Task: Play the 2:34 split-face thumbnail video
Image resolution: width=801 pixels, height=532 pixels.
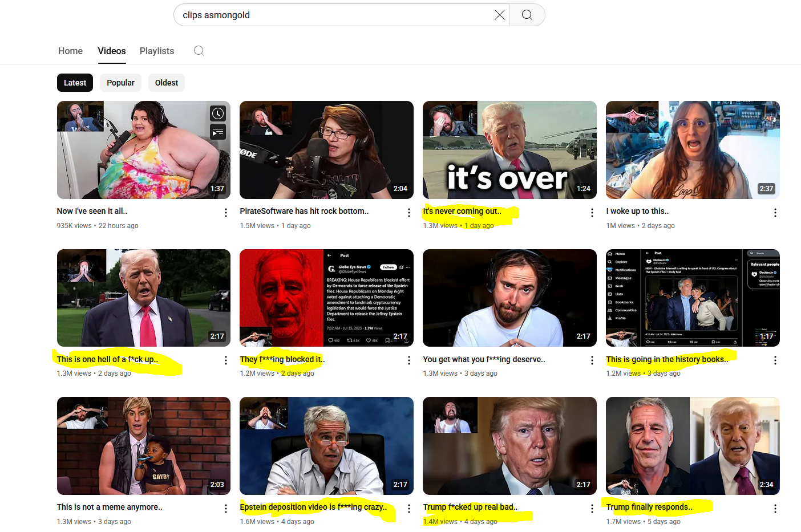Action: [x=693, y=446]
